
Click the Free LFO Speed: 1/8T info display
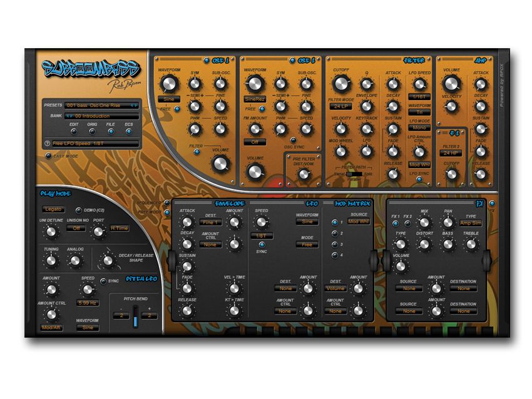click(x=95, y=144)
